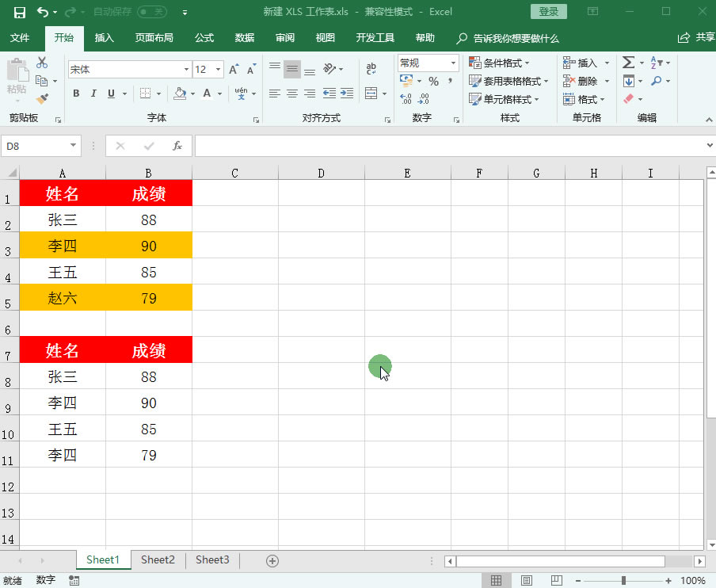The width and height of the screenshot is (716, 588).
Task: Select the Format Painter tool
Action: coord(43,97)
